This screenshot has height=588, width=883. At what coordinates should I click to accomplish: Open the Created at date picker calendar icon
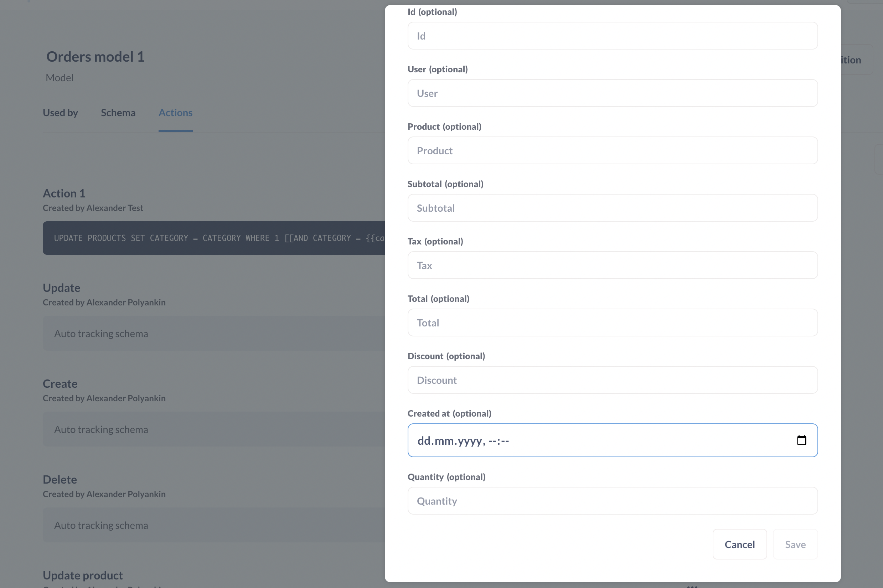[802, 440]
